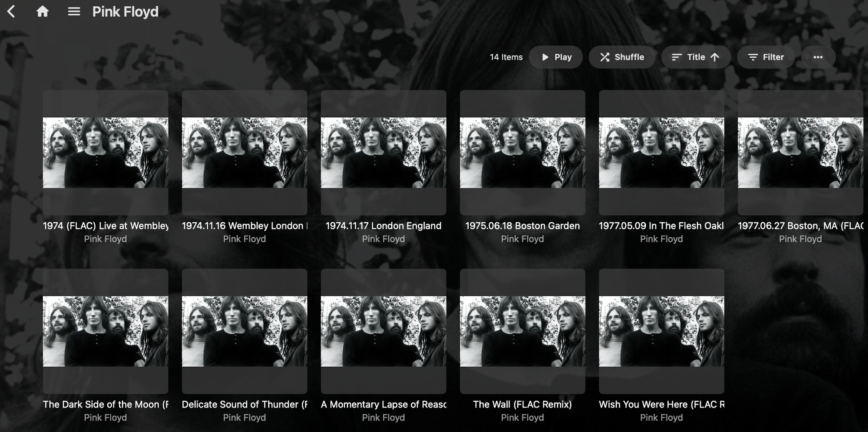Click the 'Pink Floyd' page heading
This screenshot has width=868, height=432.
(x=125, y=12)
